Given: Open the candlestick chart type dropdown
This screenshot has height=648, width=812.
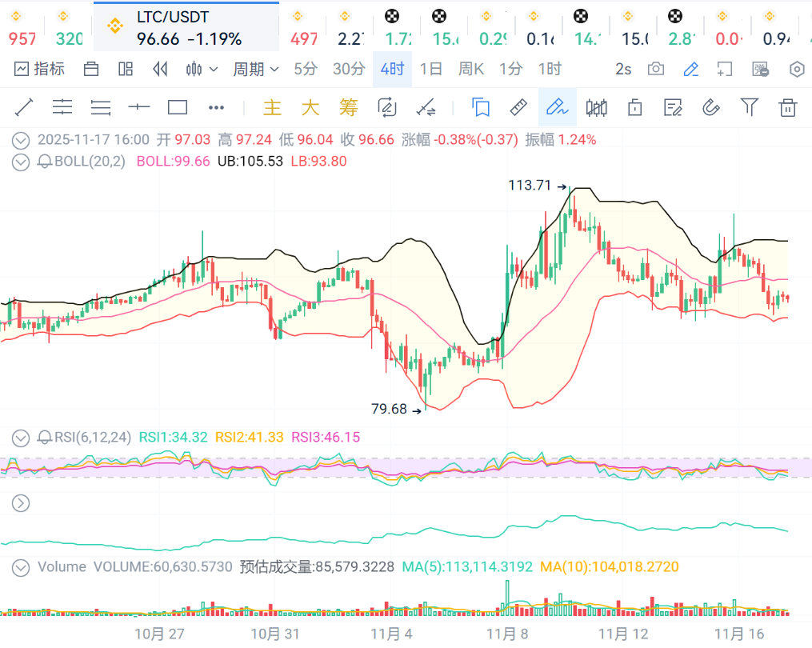Looking at the screenshot, I should 202,70.
